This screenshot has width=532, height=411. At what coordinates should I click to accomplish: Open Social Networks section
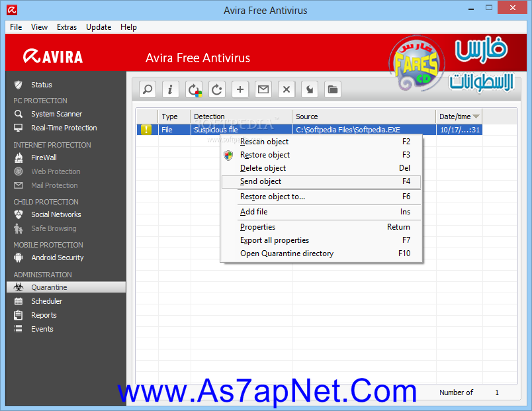56,214
